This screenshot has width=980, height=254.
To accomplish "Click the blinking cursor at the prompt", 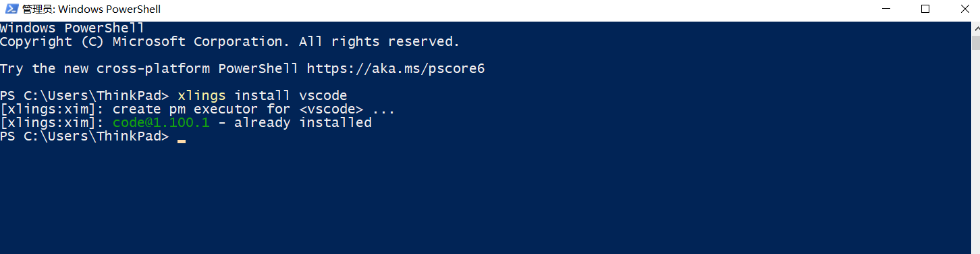I will pyautogui.click(x=181, y=141).
